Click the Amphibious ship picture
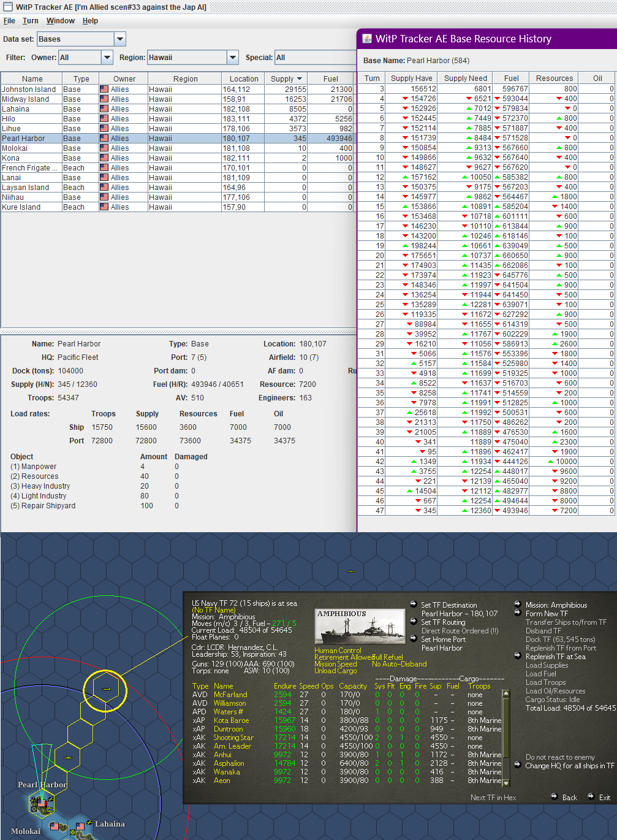617x840 pixels. point(360,626)
